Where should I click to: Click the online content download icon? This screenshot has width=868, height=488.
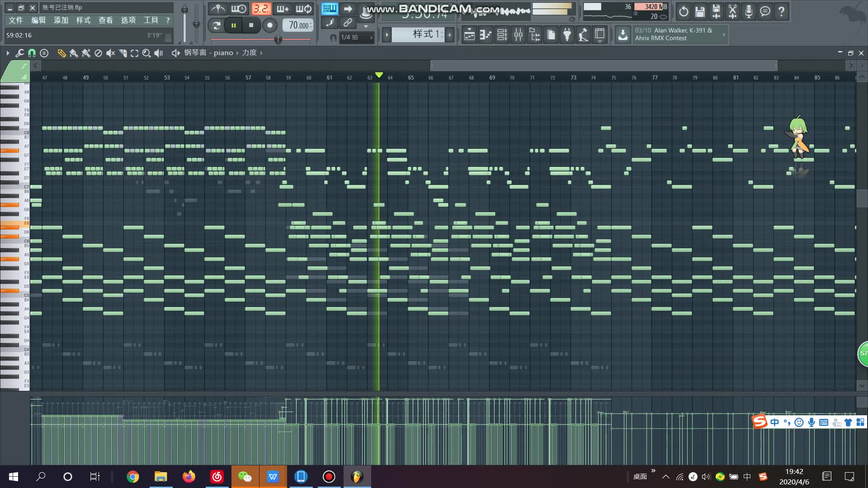623,35
